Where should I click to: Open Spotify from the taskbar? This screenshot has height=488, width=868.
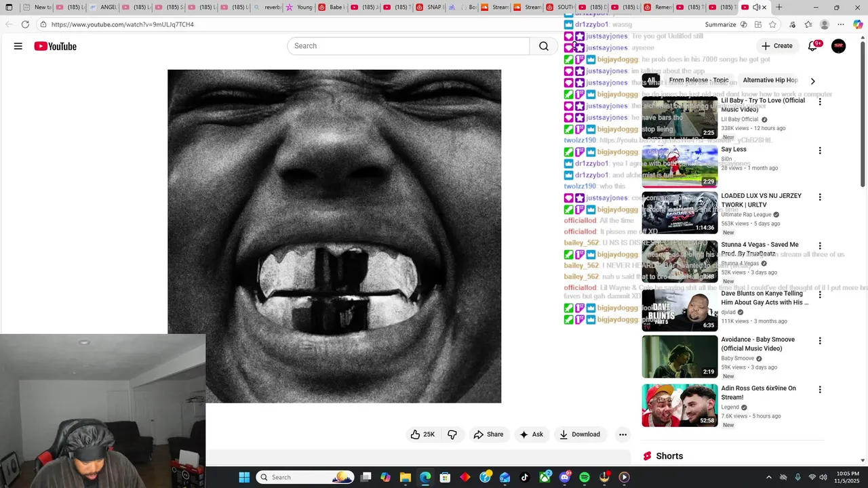click(585, 477)
